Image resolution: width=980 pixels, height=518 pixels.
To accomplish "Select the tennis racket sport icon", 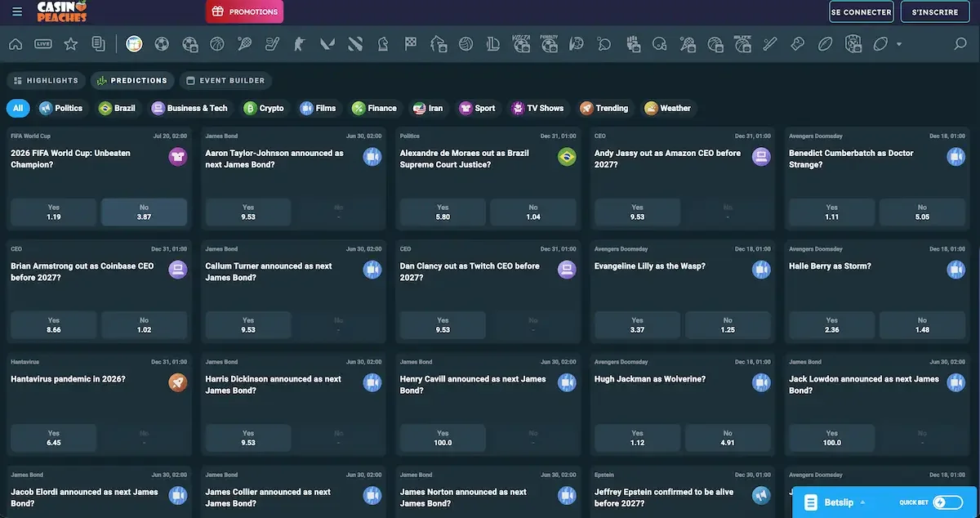I will pos(245,44).
